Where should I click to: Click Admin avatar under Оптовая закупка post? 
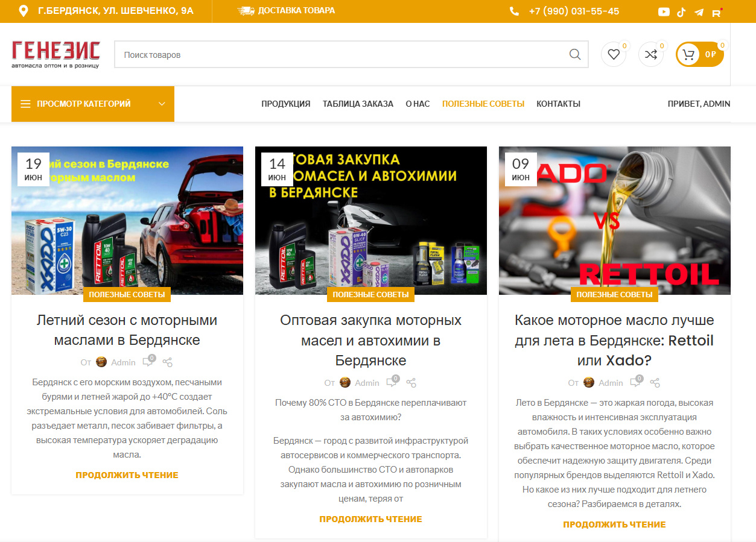(345, 382)
